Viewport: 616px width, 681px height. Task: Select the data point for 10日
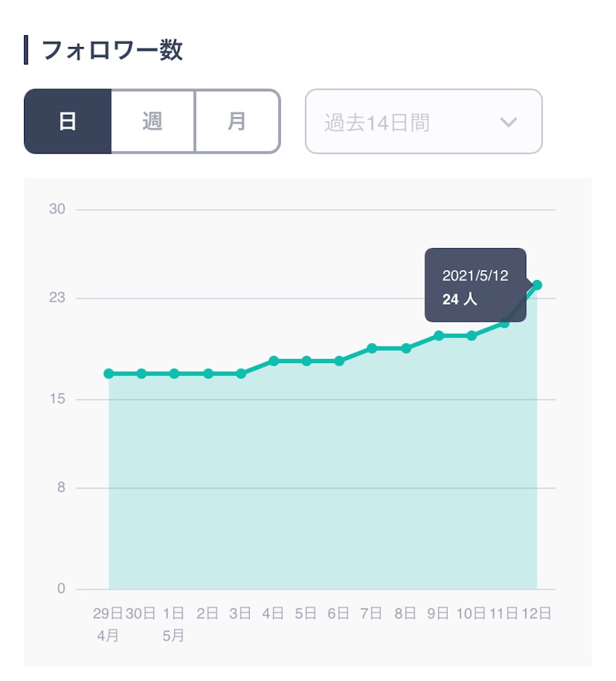tap(471, 336)
